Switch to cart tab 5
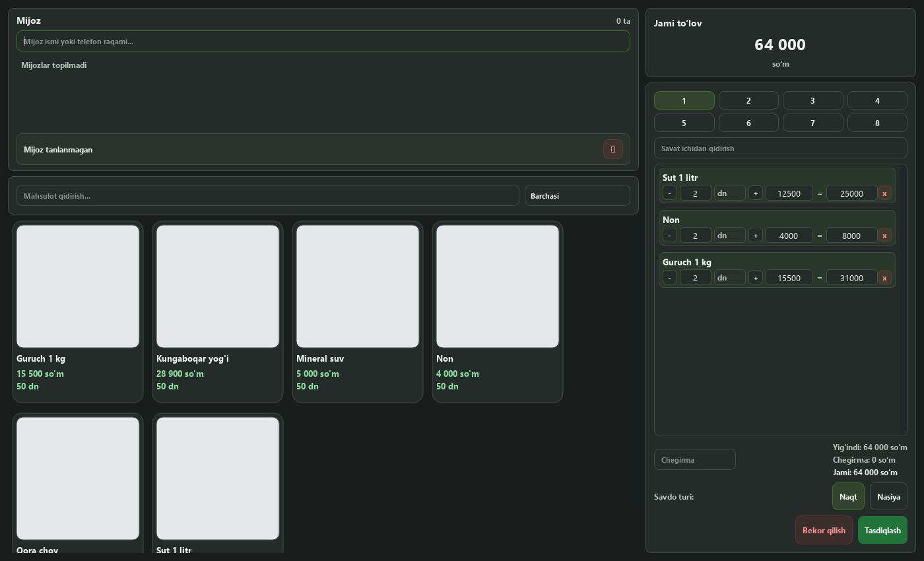The image size is (924, 561). [684, 123]
